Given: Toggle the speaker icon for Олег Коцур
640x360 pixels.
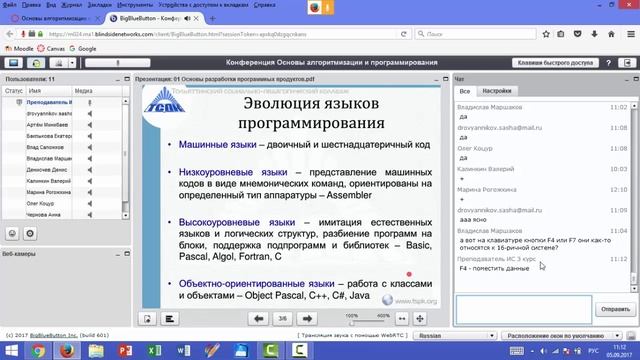Looking at the screenshot, I should click(90, 203).
